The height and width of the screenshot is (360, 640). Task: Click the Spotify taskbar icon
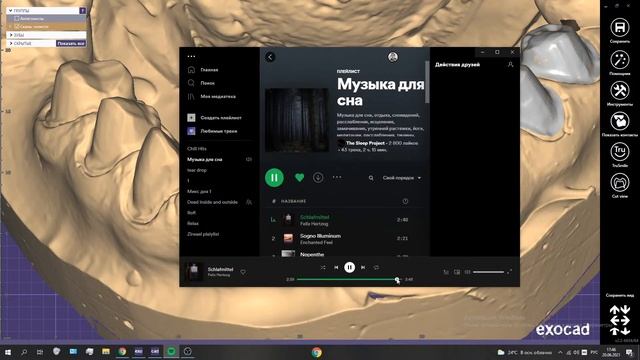[171, 351]
